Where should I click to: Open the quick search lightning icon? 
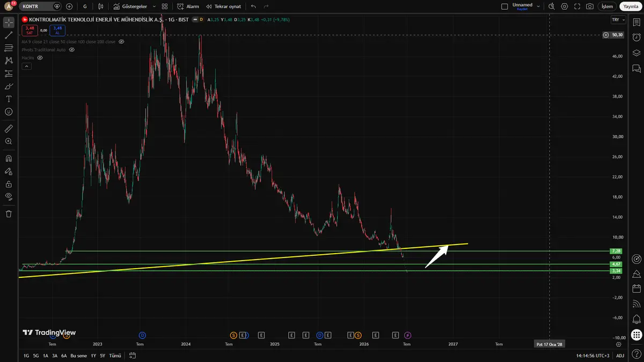[x=551, y=6]
